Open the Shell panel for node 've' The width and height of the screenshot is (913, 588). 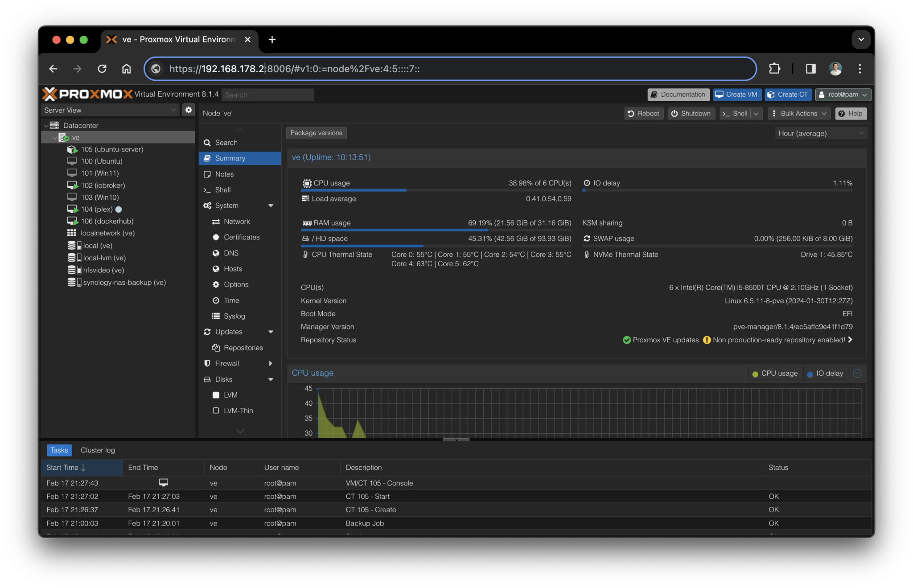(222, 189)
